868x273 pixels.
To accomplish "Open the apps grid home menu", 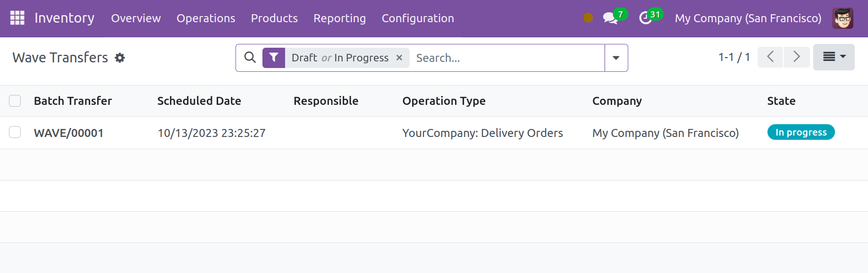I will (17, 18).
